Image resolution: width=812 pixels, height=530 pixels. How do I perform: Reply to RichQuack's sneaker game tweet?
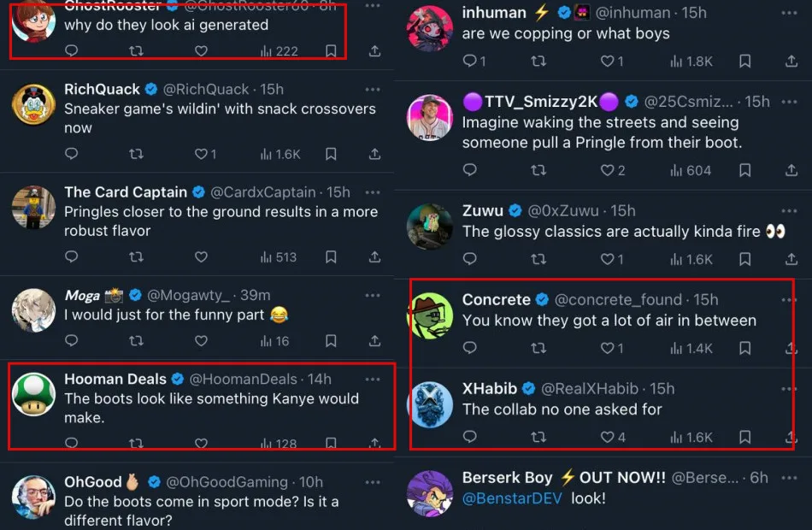(x=72, y=155)
